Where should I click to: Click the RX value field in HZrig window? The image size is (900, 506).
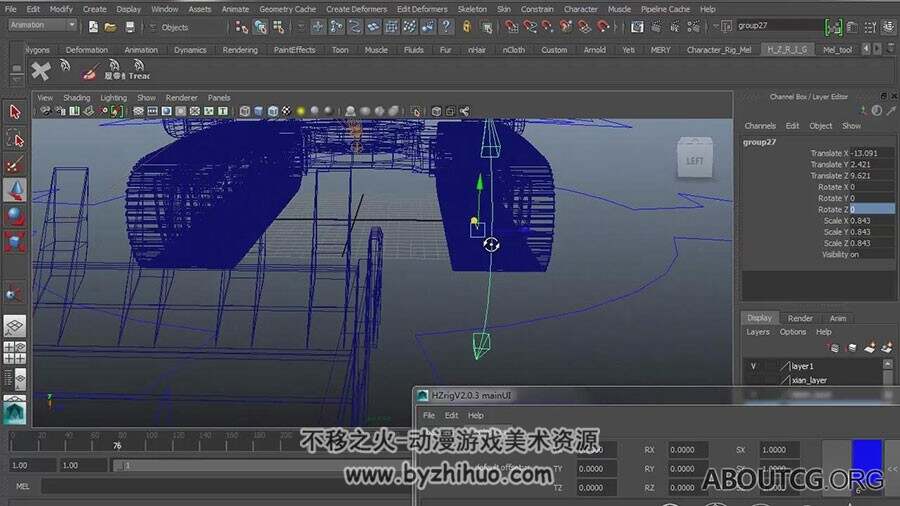click(x=688, y=450)
